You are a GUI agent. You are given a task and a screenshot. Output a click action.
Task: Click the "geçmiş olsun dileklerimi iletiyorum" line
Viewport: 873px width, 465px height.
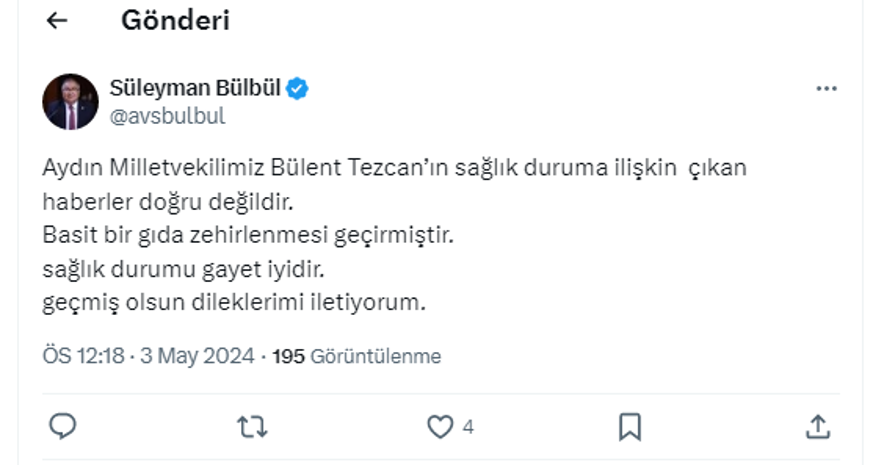coord(234,302)
